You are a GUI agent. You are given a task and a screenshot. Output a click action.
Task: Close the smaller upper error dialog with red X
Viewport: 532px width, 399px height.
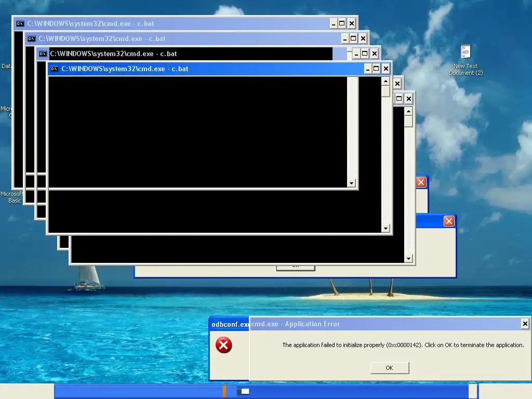coord(421,182)
